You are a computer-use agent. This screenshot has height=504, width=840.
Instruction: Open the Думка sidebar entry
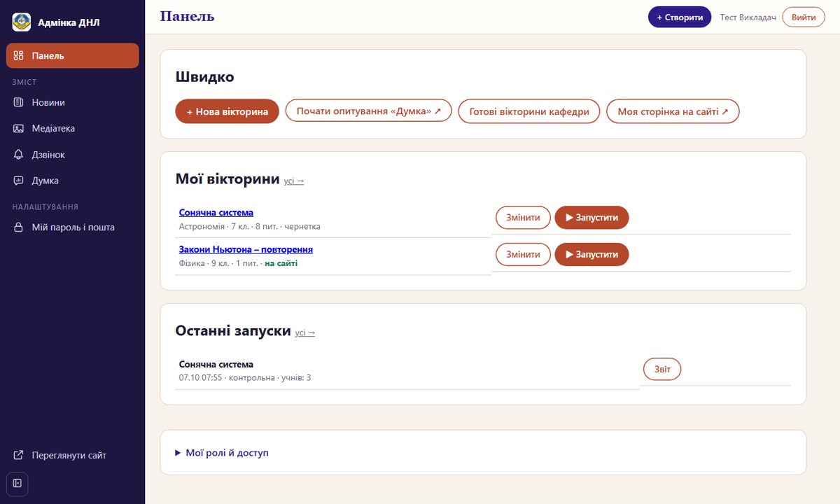(x=73, y=181)
